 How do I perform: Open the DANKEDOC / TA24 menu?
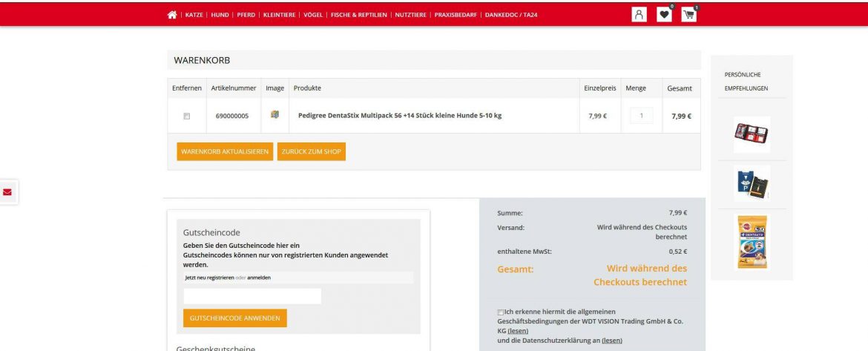click(511, 15)
